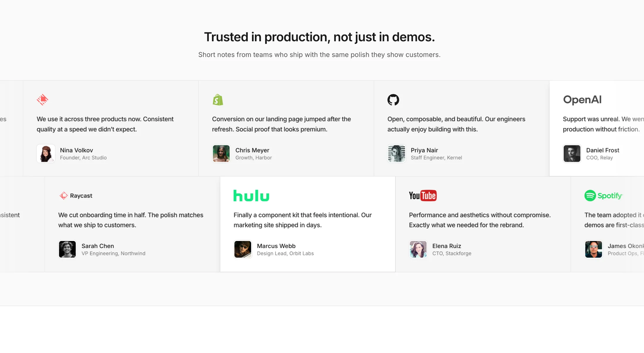The width and height of the screenshot is (644, 353).
Task: Click the GitHub octocat logo
Action: (393, 100)
